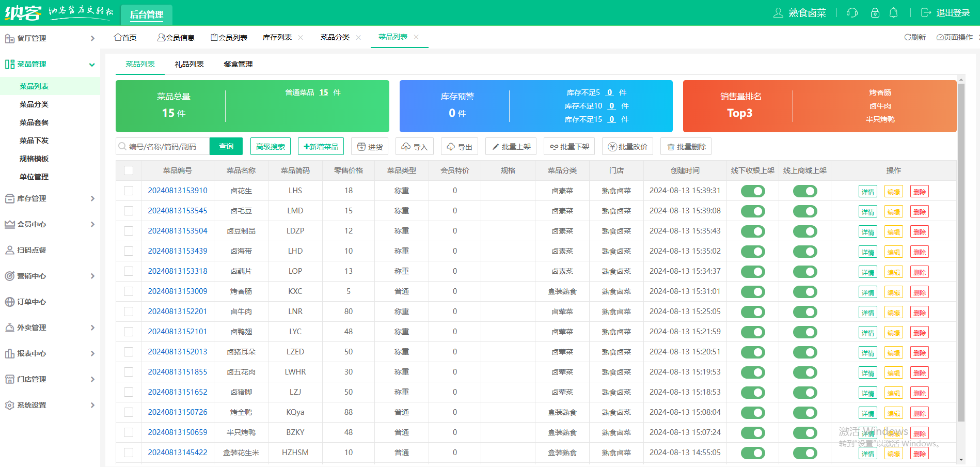Expand 库存管理 chevron
980x467 pixels.
click(92, 198)
